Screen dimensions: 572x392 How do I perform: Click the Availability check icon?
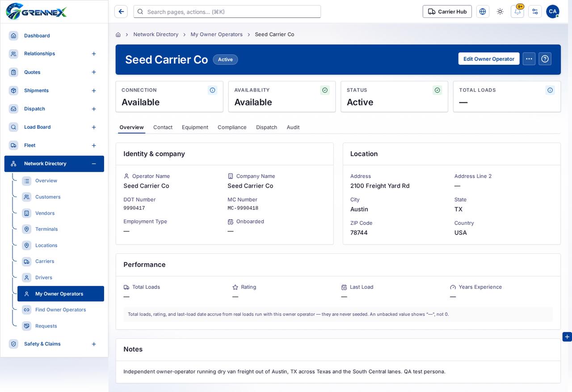(325, 90)
